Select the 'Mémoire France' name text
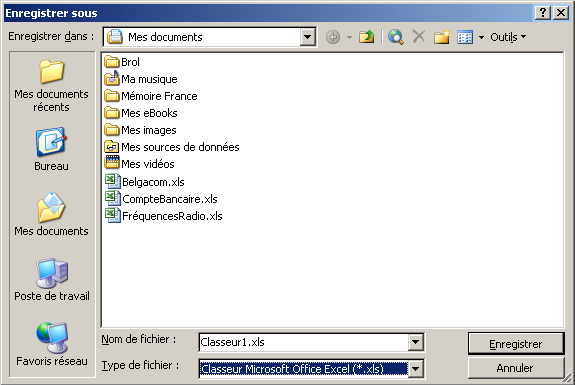 [x=159, y=96]
